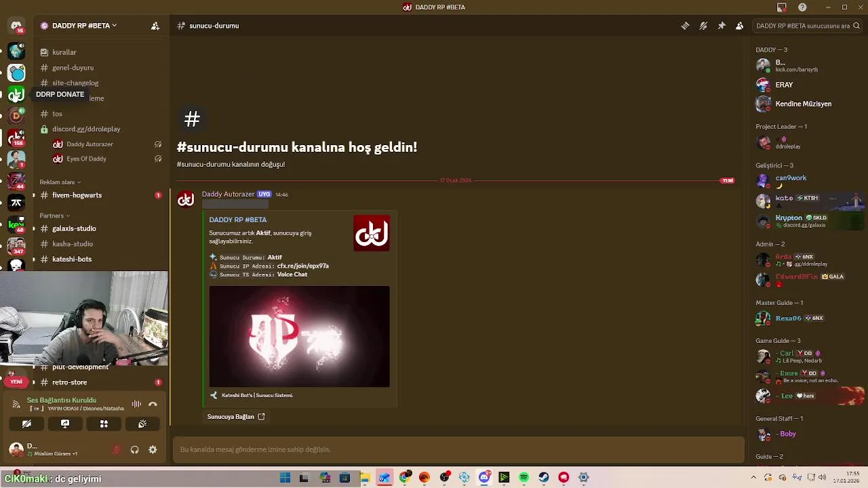Collapse the Partners category
Image resolution: width=868 pixels, height=488 pixels.
54,216
